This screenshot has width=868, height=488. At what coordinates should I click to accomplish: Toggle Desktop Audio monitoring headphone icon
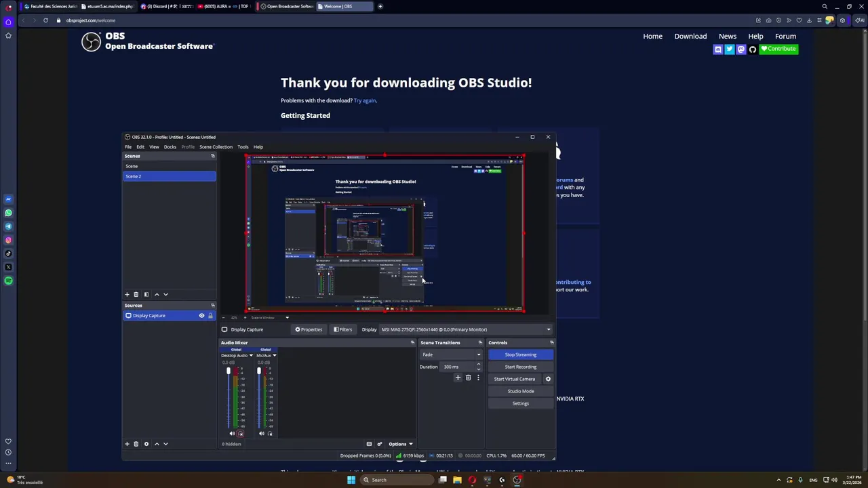(x=241, y=434)
